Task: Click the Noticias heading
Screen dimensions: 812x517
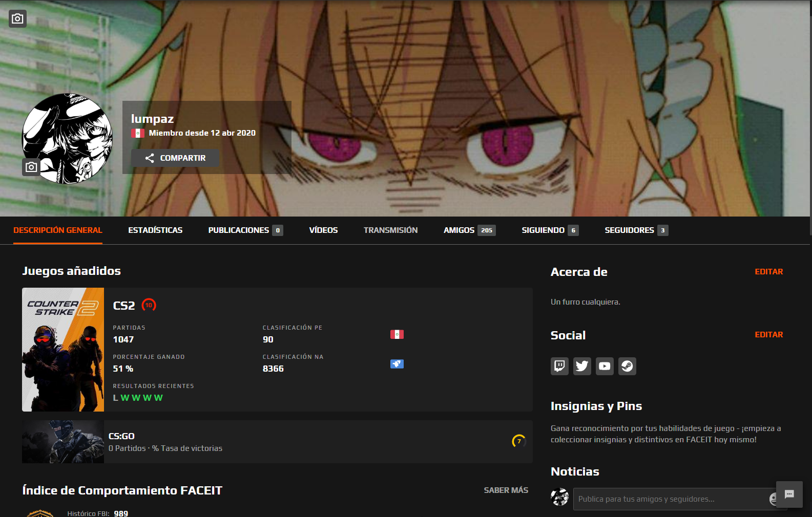Action: (x=575, y=471)
